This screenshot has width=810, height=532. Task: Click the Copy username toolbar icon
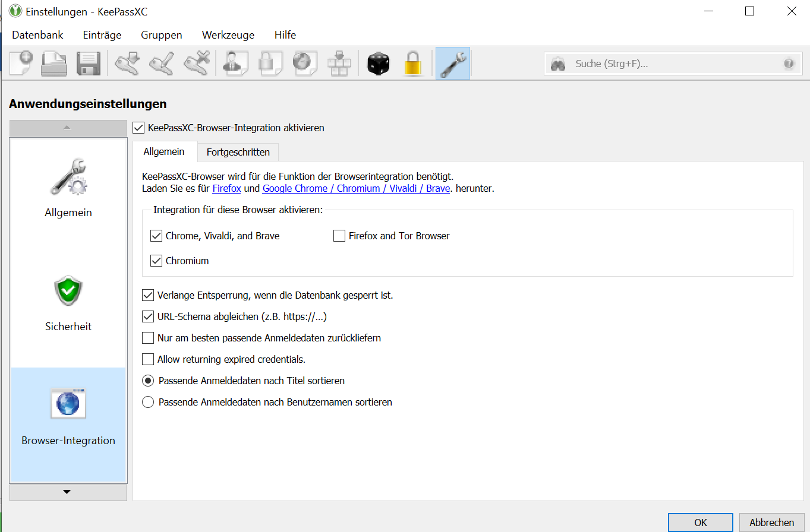point(235,63)
